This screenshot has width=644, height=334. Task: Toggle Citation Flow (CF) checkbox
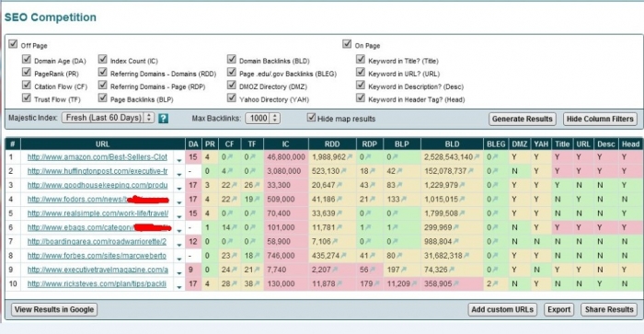click(27, 85)
